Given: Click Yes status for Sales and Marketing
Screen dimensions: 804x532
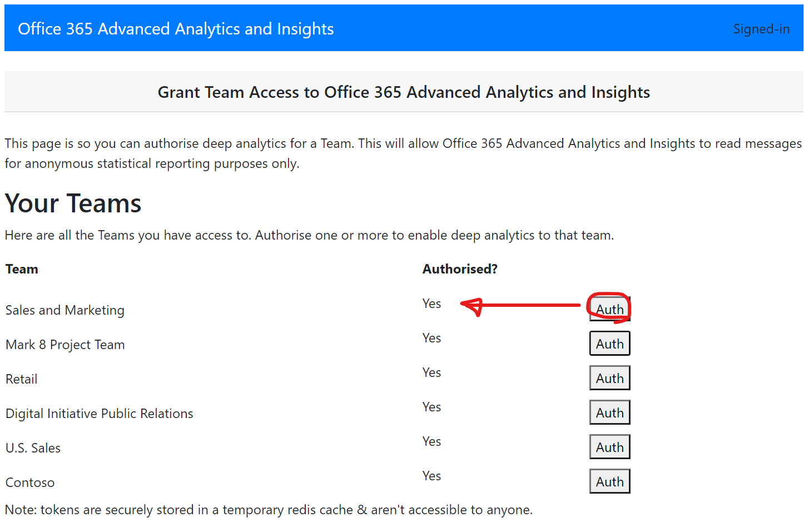Looking at the screenshot, I should (x=431, y=304).
